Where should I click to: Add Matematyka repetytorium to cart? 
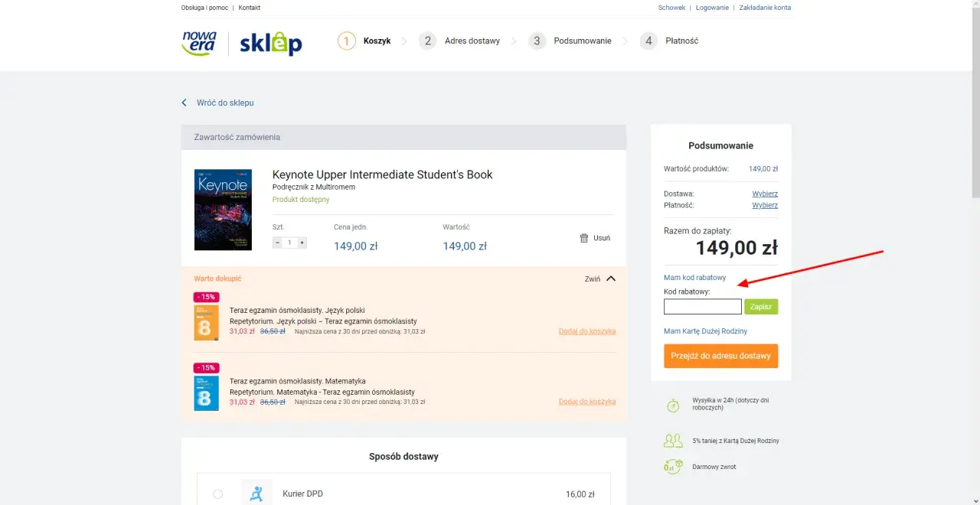(x=587, y=402)
